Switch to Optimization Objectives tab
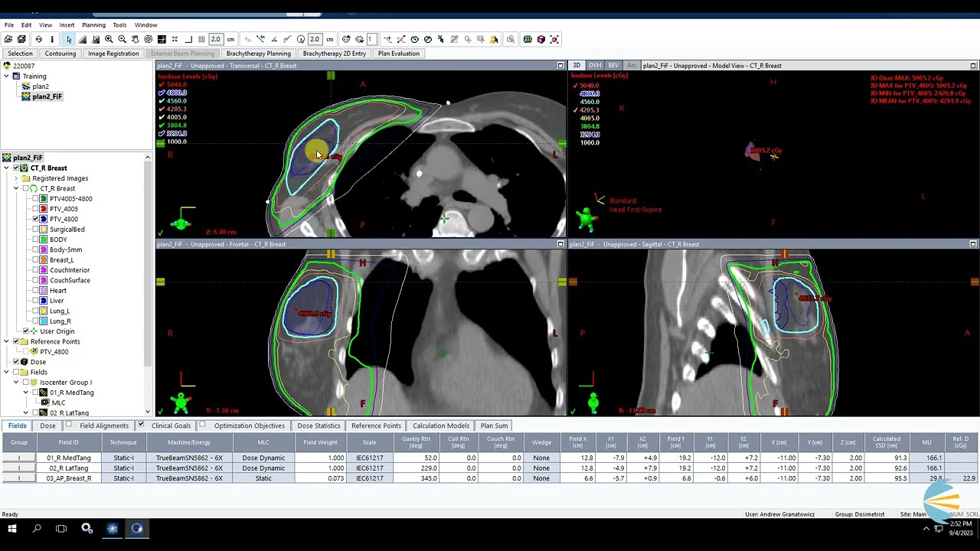This screenshot has width=980, height=551. tap(249, 425)
